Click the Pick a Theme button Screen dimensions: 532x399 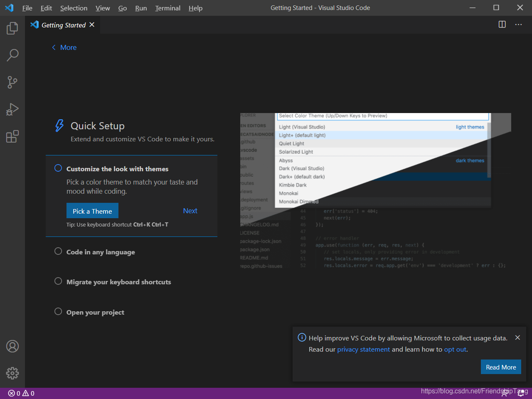coord(92,211)
